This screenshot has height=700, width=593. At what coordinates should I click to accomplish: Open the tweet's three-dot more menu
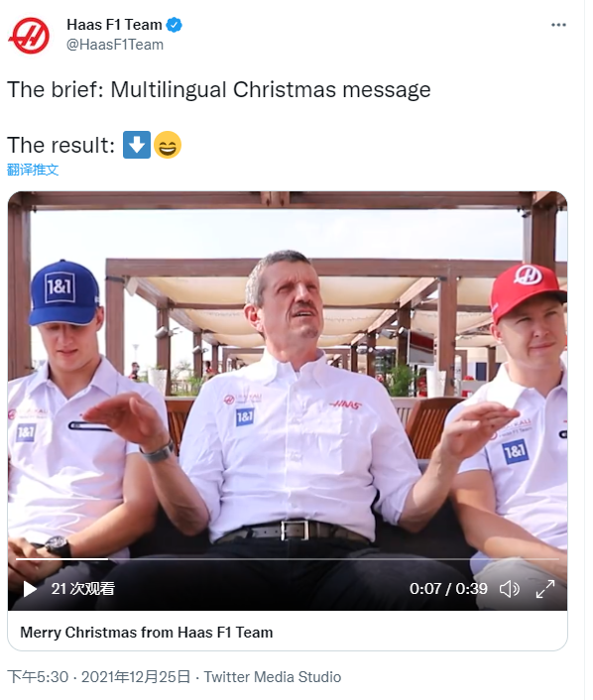[x=558, y=25]
